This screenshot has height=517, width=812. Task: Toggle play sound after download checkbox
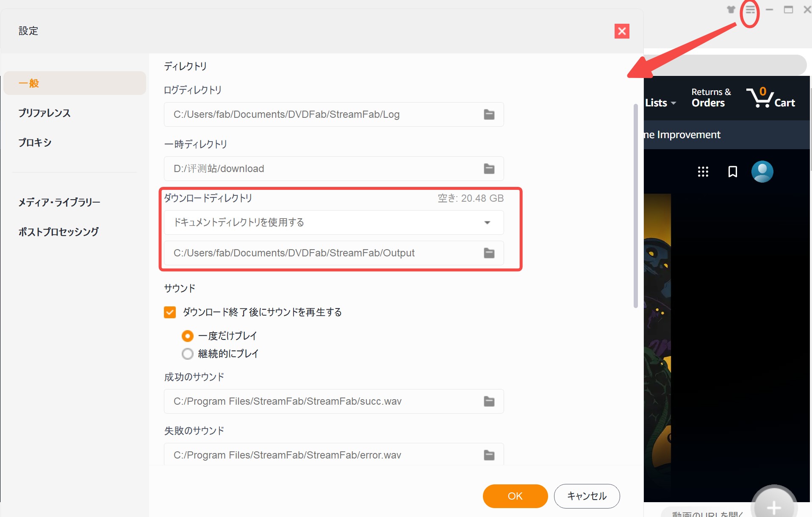click(170, 312)
